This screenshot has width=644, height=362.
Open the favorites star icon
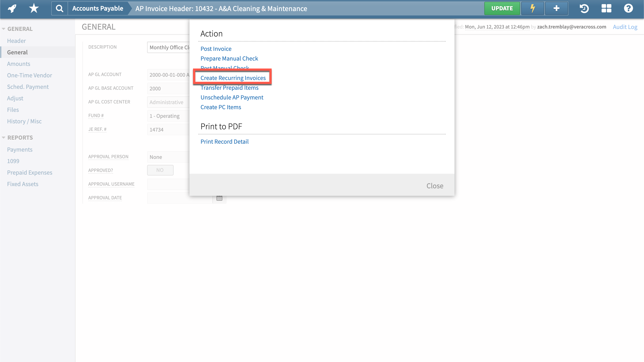point(33,8)
